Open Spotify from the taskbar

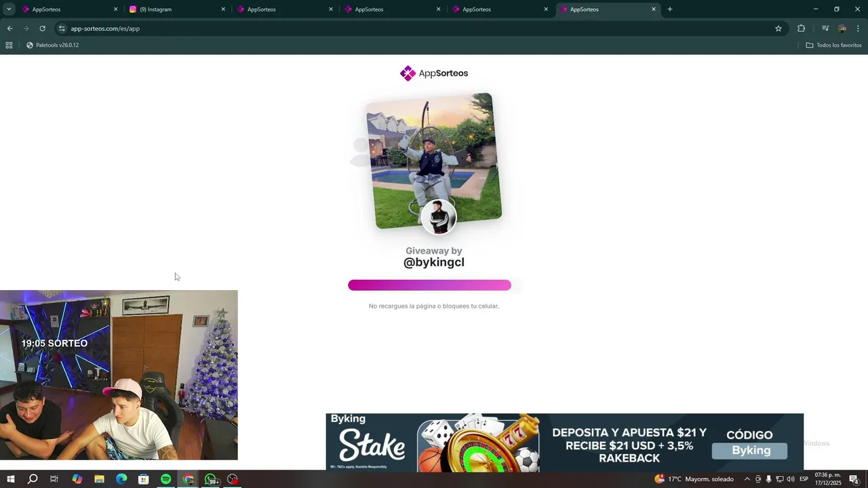166,479
